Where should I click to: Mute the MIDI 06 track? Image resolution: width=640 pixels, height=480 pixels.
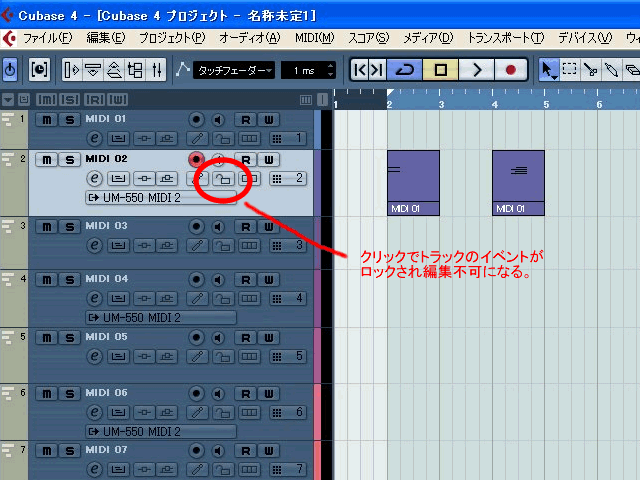click(x=47, y=394)
